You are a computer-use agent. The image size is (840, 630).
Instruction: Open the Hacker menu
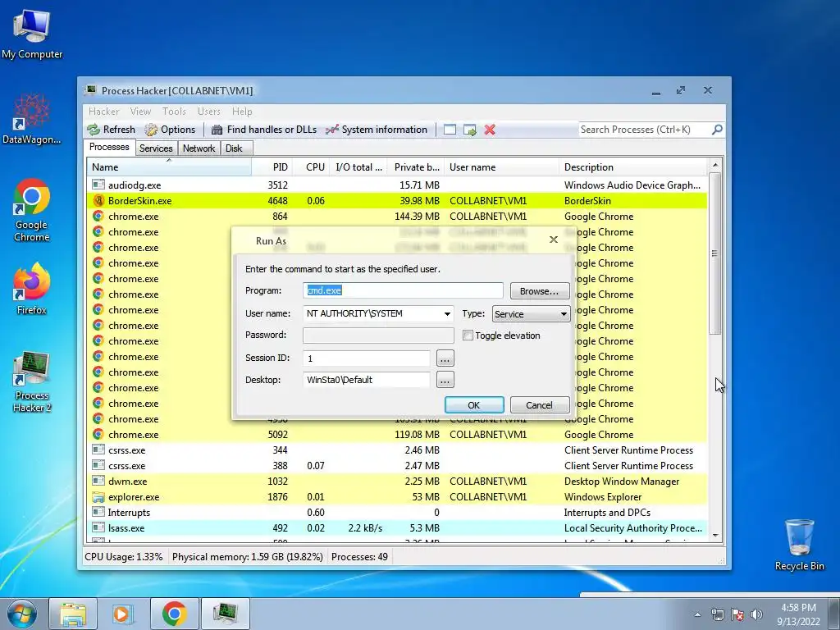[x=104, y=112]
